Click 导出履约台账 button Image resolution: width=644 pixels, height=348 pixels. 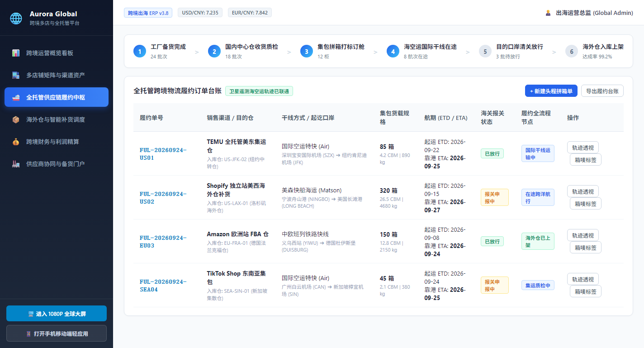pyautogui.click(x=602, y=91)
